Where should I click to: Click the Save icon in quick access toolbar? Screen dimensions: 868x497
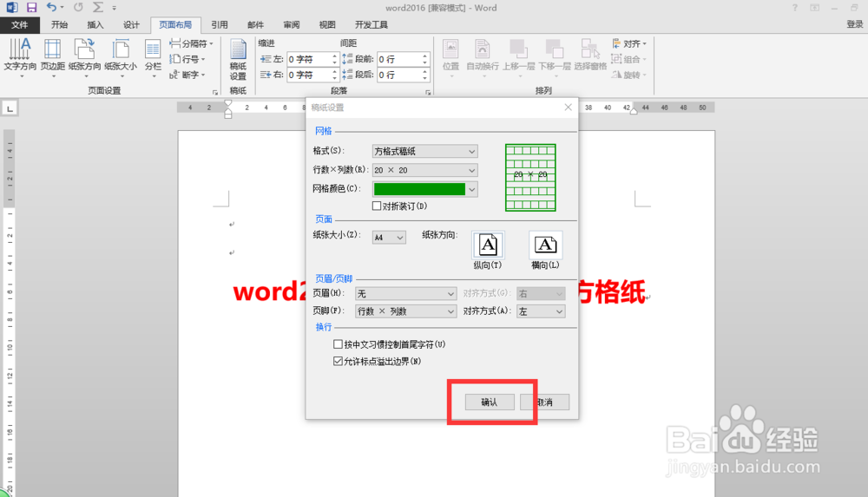[x=31, y=8]
